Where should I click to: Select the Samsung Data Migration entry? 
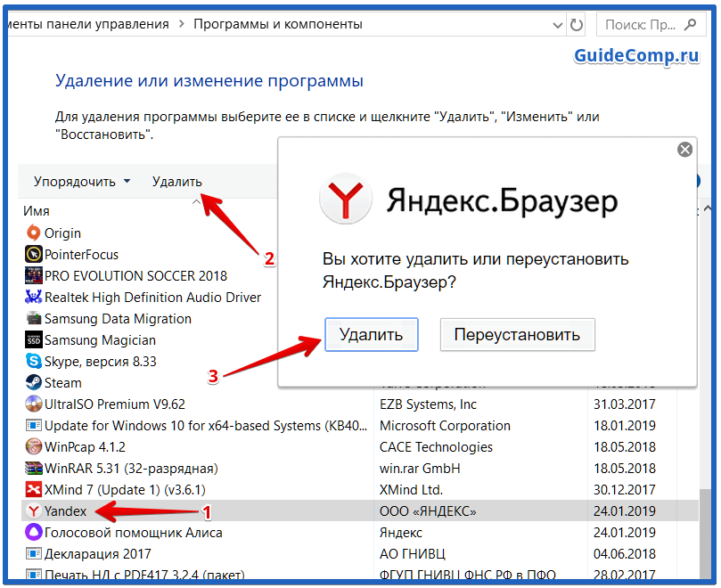[x=118, y=319]
